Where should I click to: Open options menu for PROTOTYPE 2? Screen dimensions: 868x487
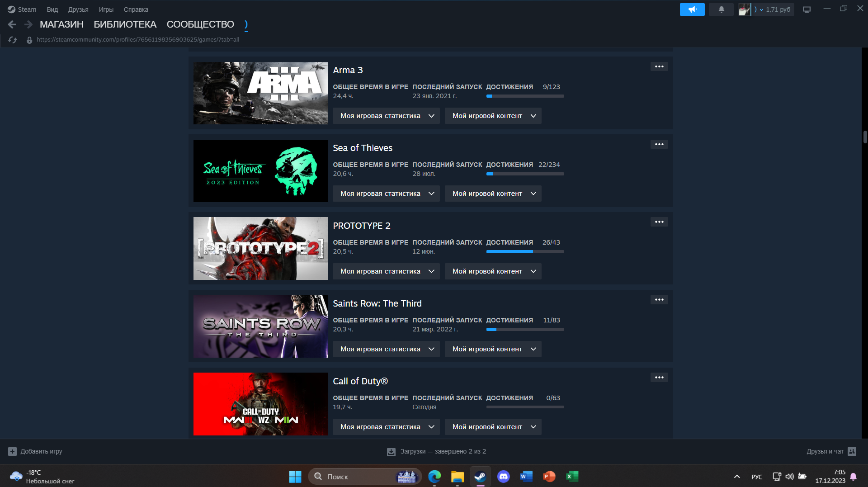click(659, 222)
